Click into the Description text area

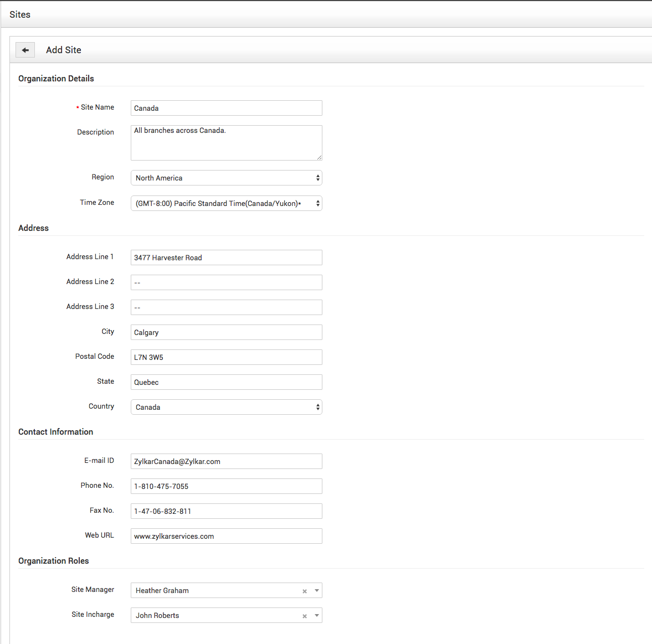226,143
